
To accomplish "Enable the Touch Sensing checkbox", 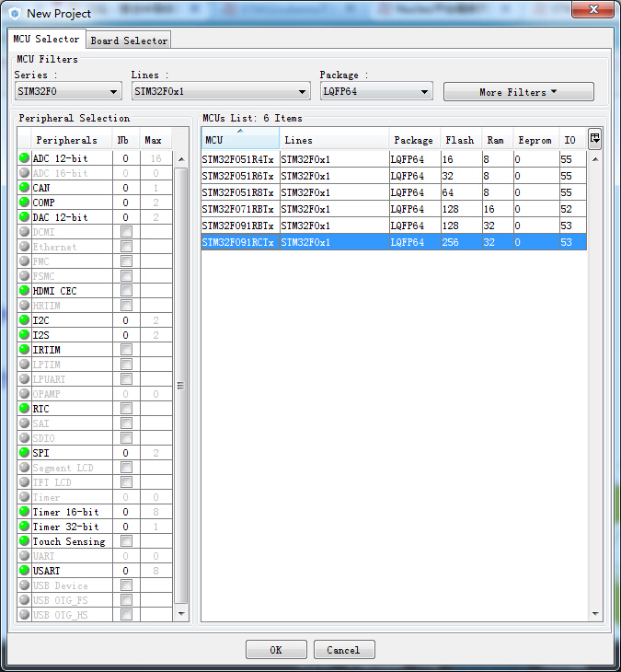I will coord(126,541).
